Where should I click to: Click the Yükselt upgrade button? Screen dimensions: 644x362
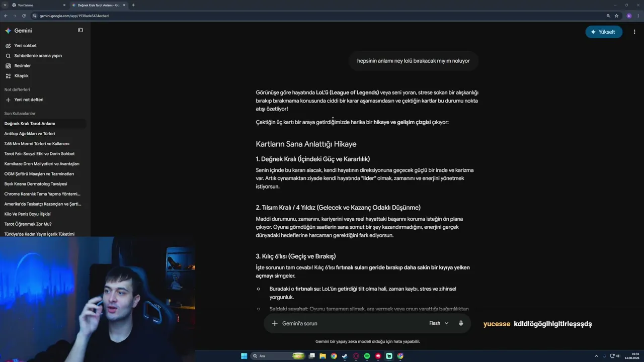click(604, 32)
